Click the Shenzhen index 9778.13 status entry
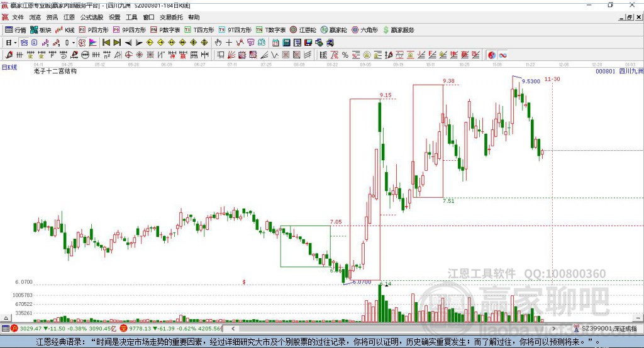Image resolution: width=644 pixels, height=348 pixels. (171, 329)
